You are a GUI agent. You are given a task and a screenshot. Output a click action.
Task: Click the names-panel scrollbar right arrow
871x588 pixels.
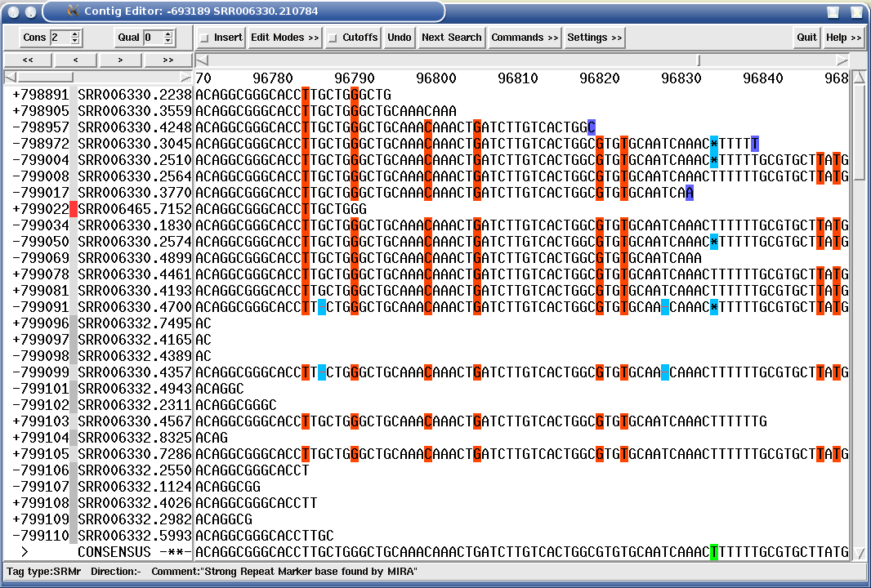[x=185, y=78]
